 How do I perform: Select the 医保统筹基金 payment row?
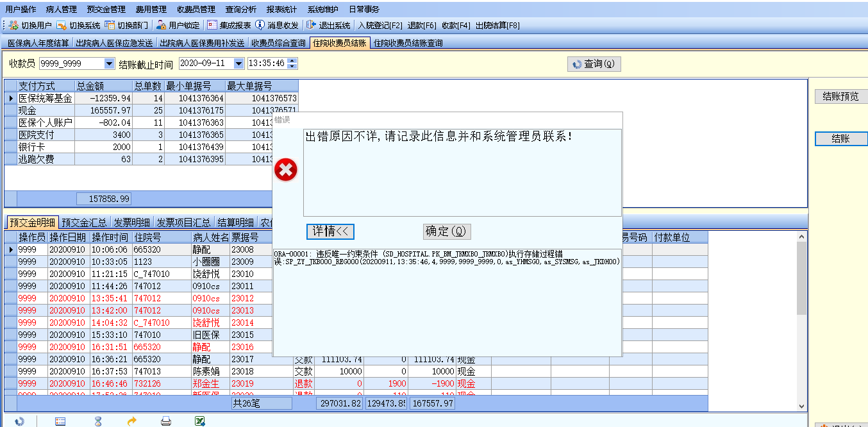click(151, 98)
